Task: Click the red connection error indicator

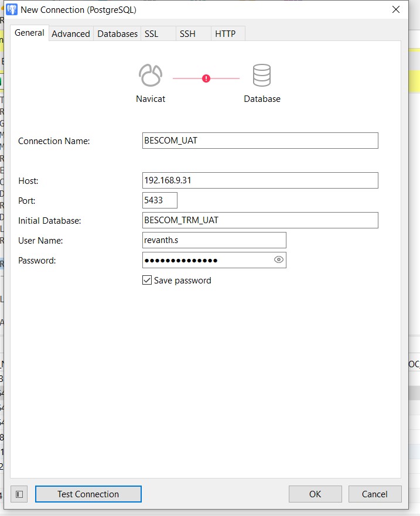Action: [x=206, y=78]
